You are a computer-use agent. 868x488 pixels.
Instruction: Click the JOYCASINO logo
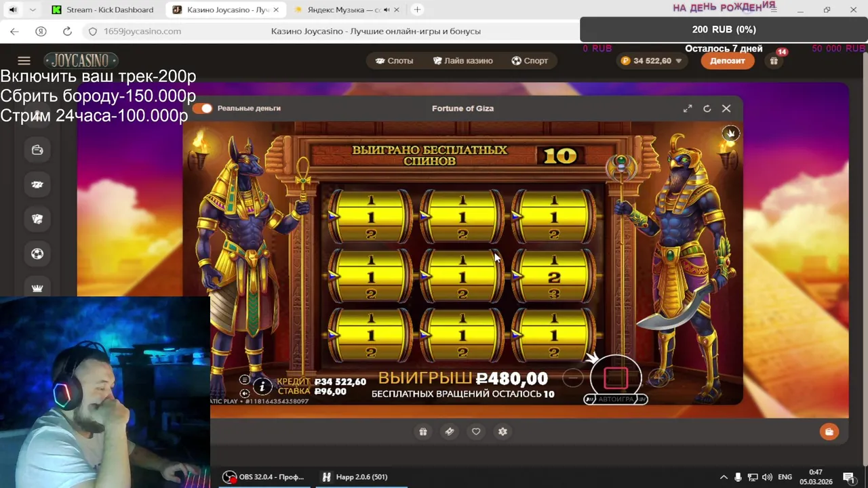point(81,60)
